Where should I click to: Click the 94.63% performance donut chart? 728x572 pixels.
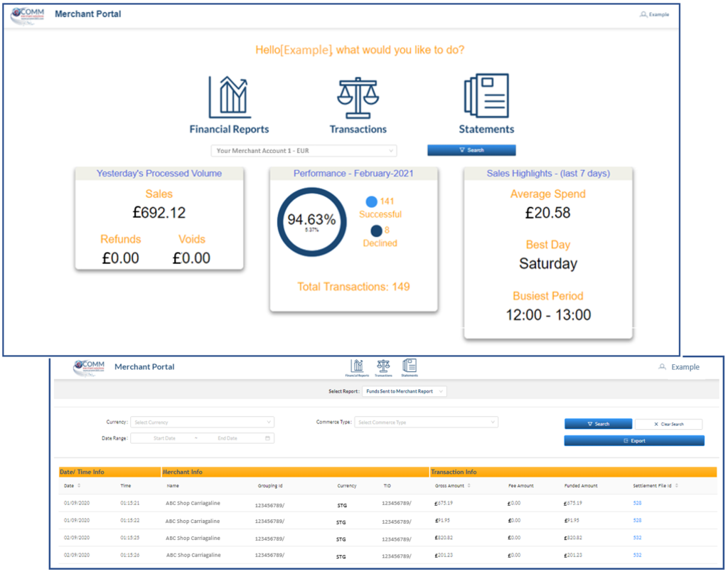(312, 221)
